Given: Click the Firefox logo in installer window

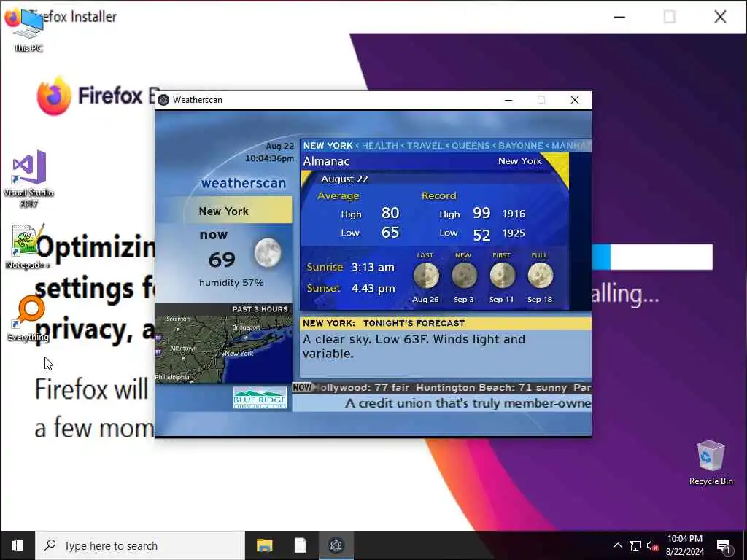Looking at the screenshot, I should point(54,96).
